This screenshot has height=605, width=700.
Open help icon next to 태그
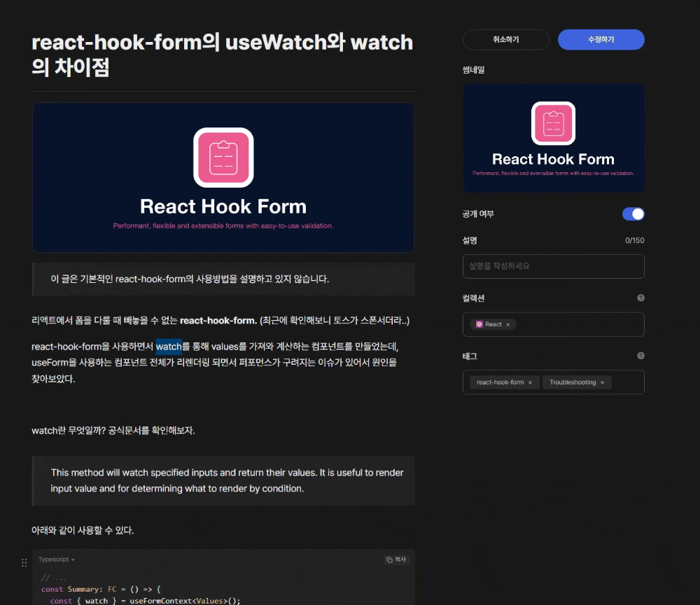640,356
